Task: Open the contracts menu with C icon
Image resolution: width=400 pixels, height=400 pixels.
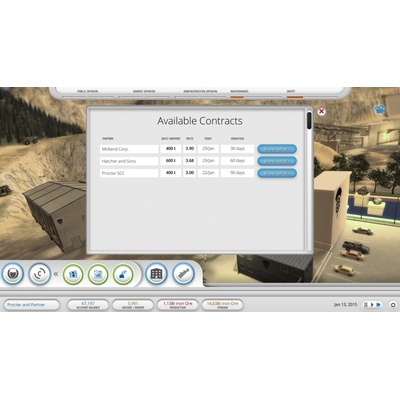Action: pyautogui.click(x=40, y=274)
